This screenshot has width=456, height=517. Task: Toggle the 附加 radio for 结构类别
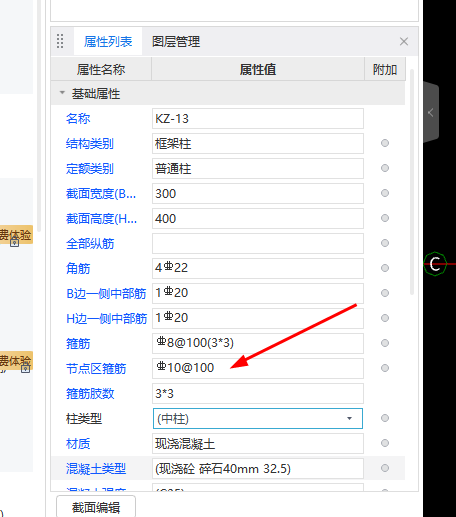coord(385,143)
